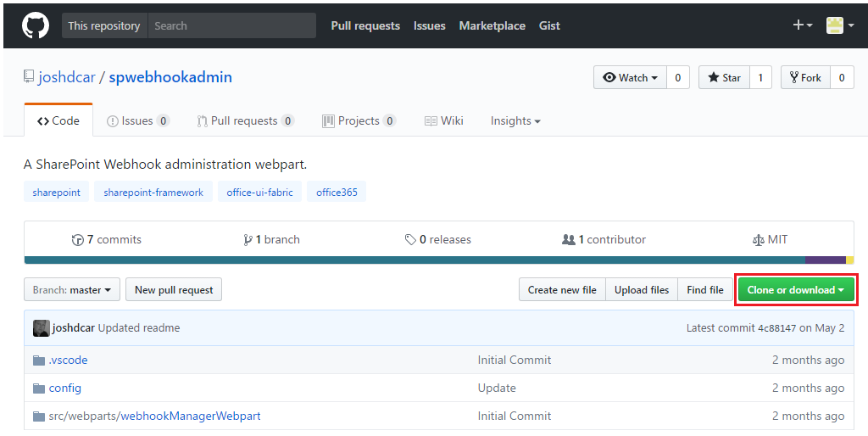Open the user profile avatar menu

(x=839, y=25)
